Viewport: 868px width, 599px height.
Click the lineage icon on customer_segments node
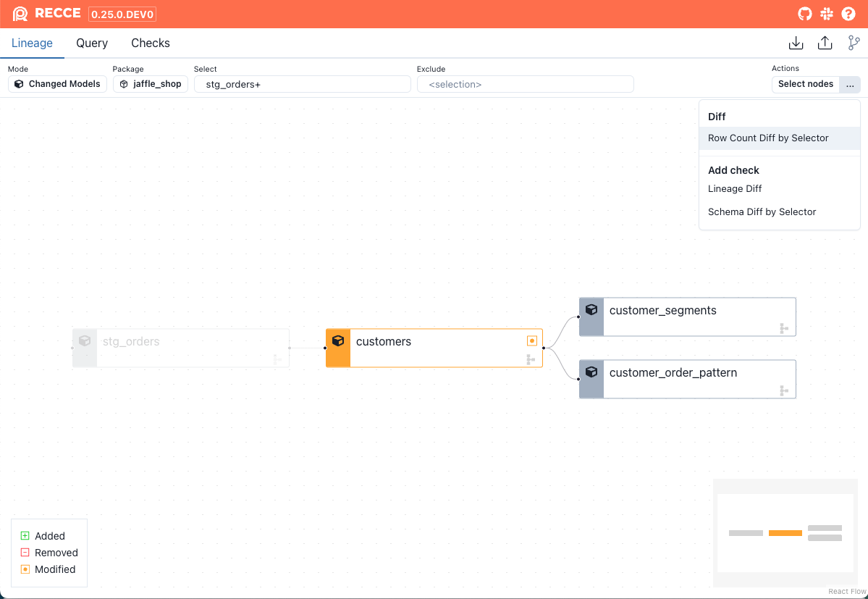pos(784,328)
